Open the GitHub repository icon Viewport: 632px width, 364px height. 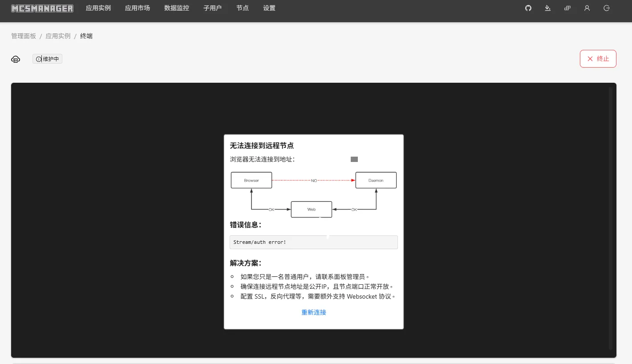coord(528,8)
